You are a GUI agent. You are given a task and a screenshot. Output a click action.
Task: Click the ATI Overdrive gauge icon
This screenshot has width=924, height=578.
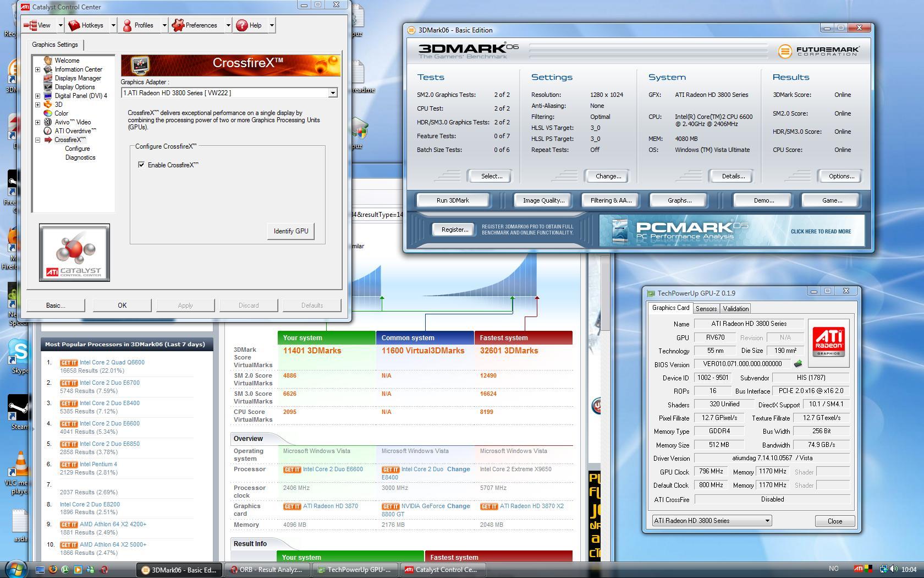[48, 131]
